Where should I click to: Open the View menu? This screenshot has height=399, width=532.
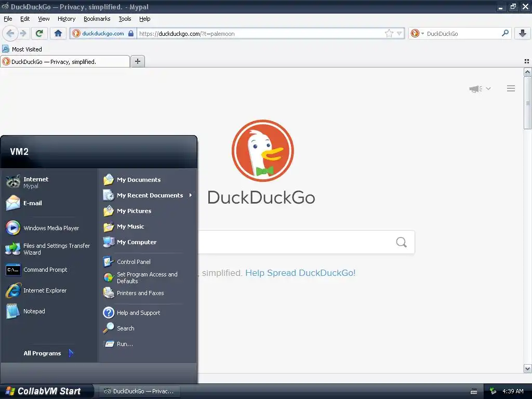44,19
